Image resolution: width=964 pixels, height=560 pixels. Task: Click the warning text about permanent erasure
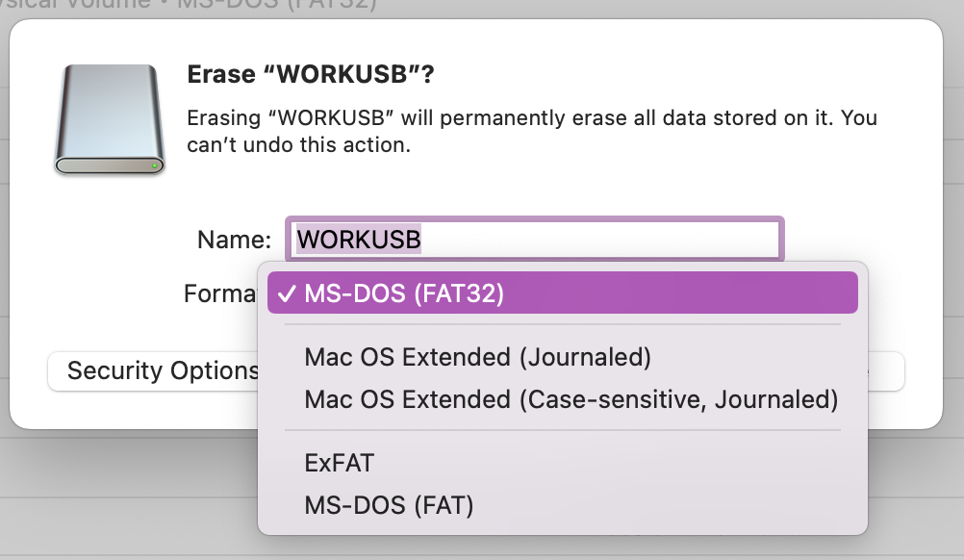529,130
